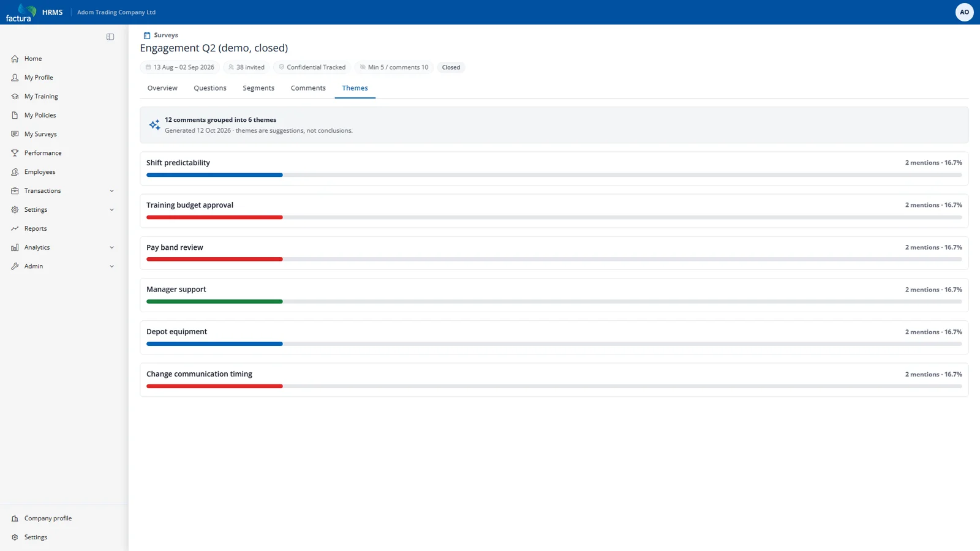
Task: Open the AO user avatar menu
Action: click(965, 12)
